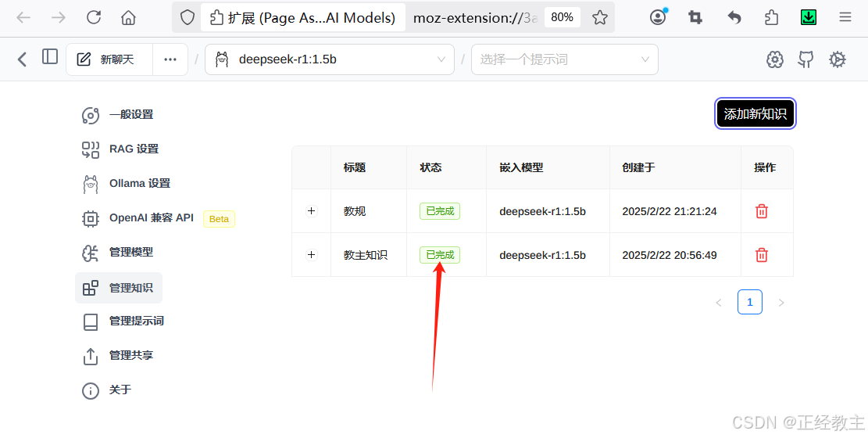The height and width of the screenshot is (438, 868).
Task: Toggle the sidebar panel icon
Action: point(50,56)
